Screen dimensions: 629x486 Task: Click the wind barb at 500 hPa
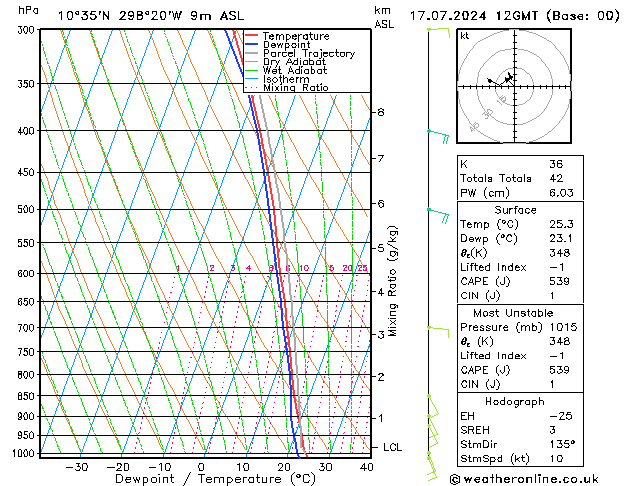pyautogui.click(x=436, y=210)
